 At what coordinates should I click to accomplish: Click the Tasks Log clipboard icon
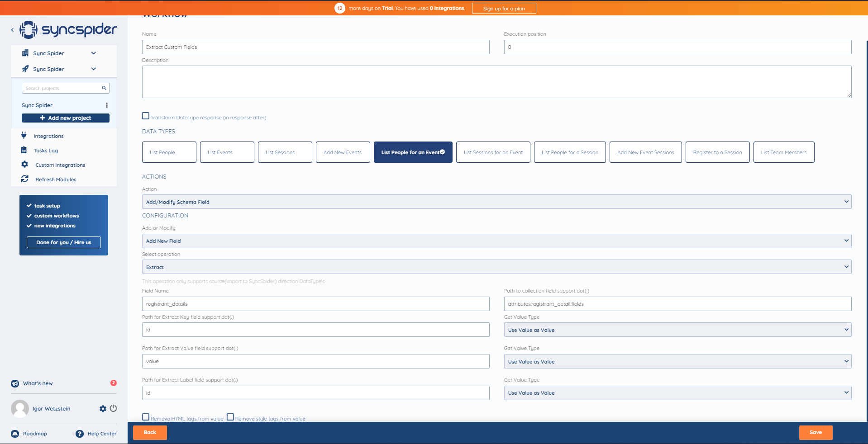24,150
